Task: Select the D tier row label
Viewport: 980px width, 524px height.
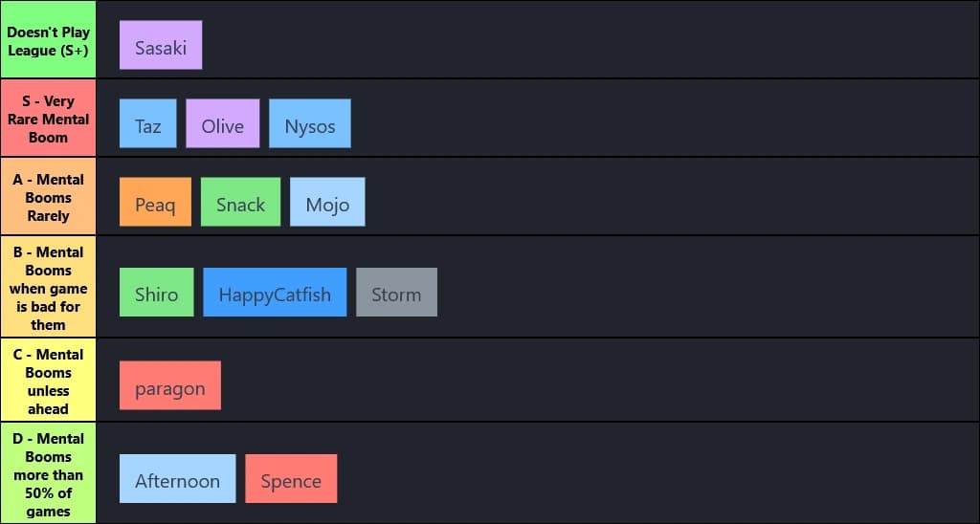Action: 48,474
